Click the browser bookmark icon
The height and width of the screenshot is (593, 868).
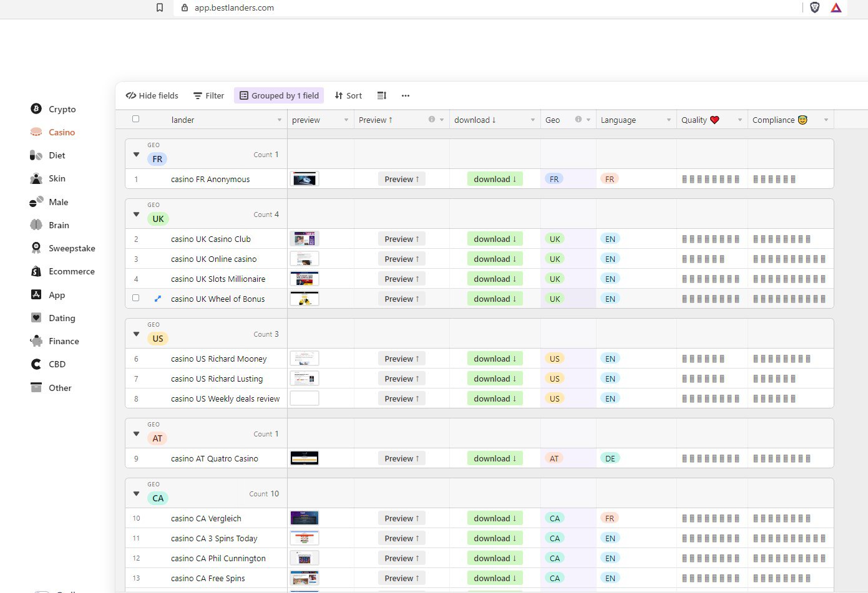160,7
